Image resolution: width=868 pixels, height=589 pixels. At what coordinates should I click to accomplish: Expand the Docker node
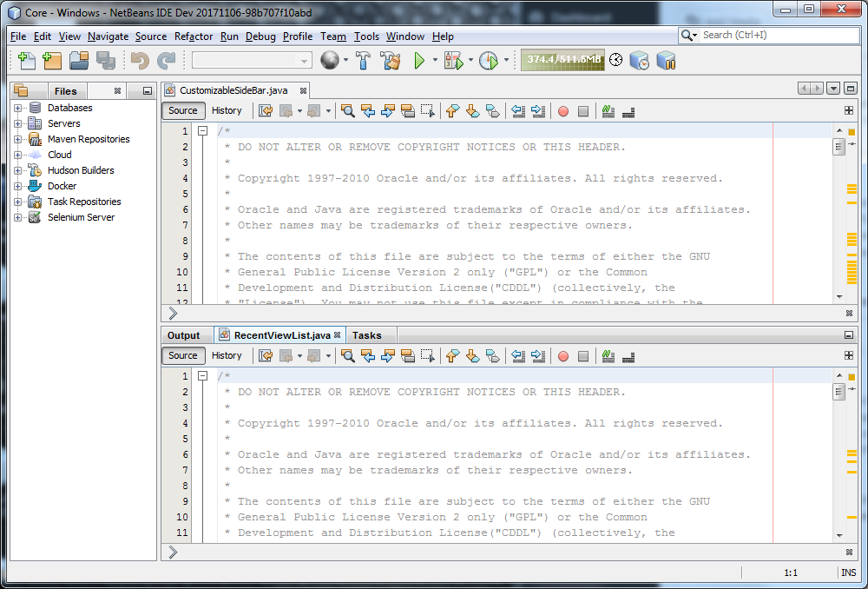point(17,186)
